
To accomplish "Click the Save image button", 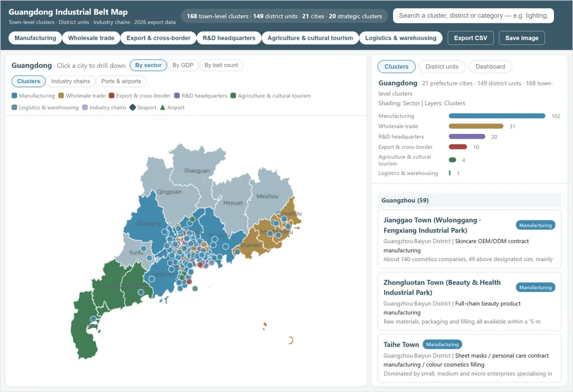I will coord(521,38).
